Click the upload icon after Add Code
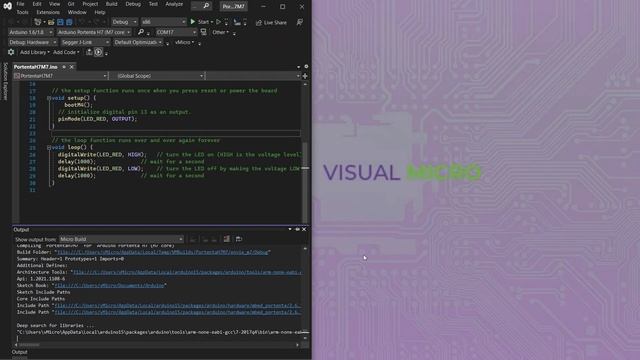Image resolution: width=640 pixels, height=360 pixels. click(x=89, y=52)
